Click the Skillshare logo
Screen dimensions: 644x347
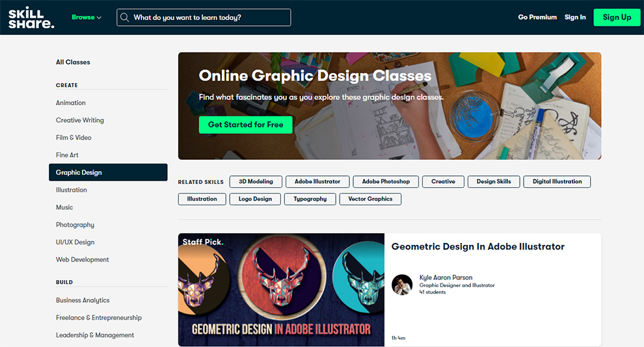pos(31,18)
